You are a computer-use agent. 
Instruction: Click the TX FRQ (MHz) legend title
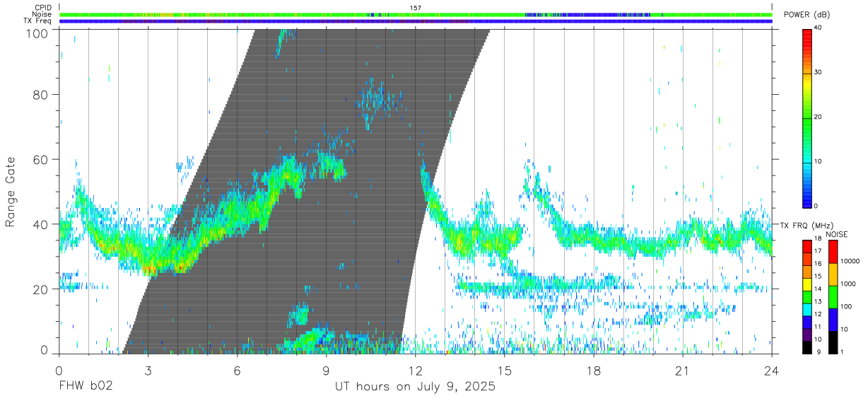(805, 225)
